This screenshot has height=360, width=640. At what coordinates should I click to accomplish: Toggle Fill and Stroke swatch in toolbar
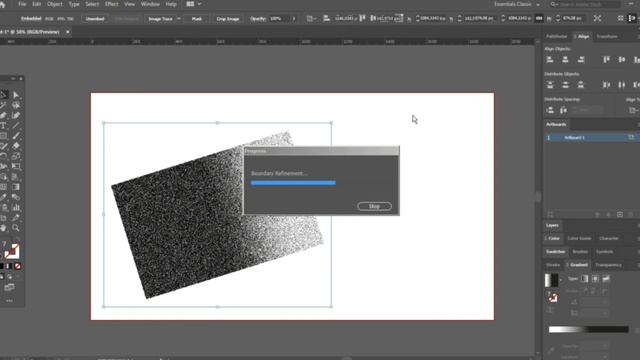click(x=11, y=251)
